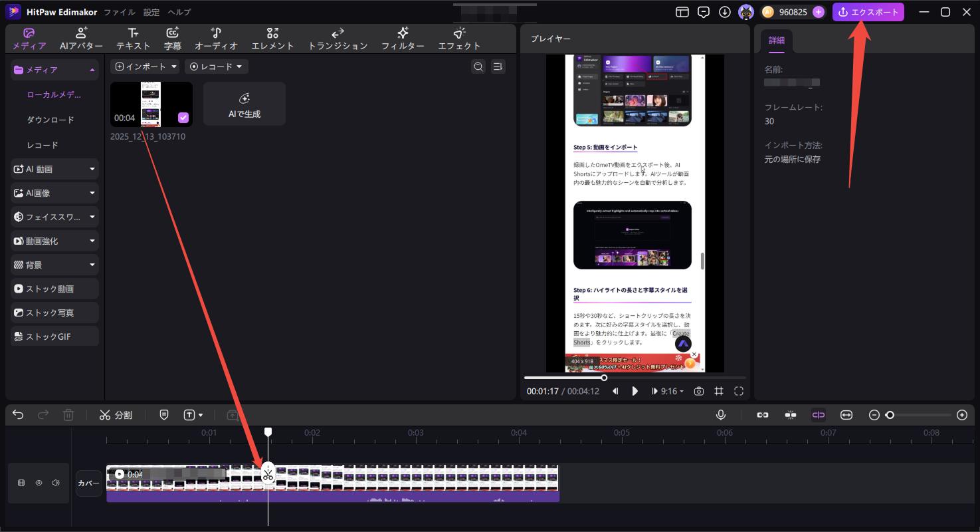Click the エクスポート button
The height and width of the screenshot is (532, 980).
[x=868, y=11]
